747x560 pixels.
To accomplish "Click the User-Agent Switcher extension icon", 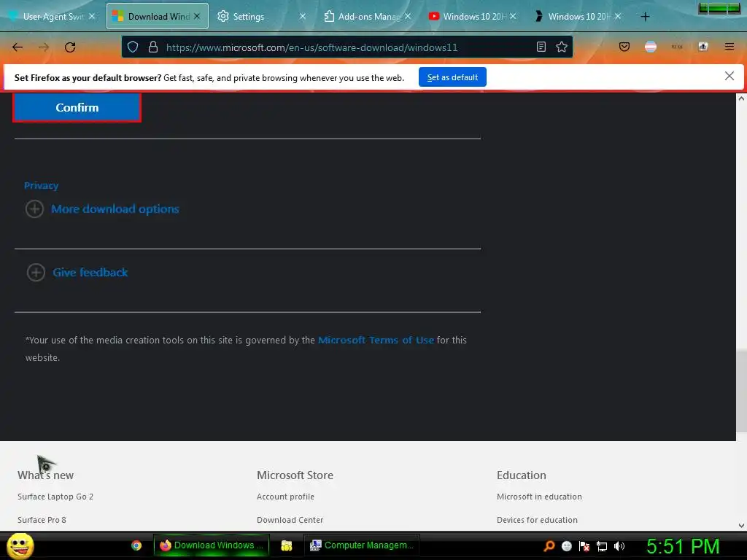I will pyautogui.click(x=703, y=47).
